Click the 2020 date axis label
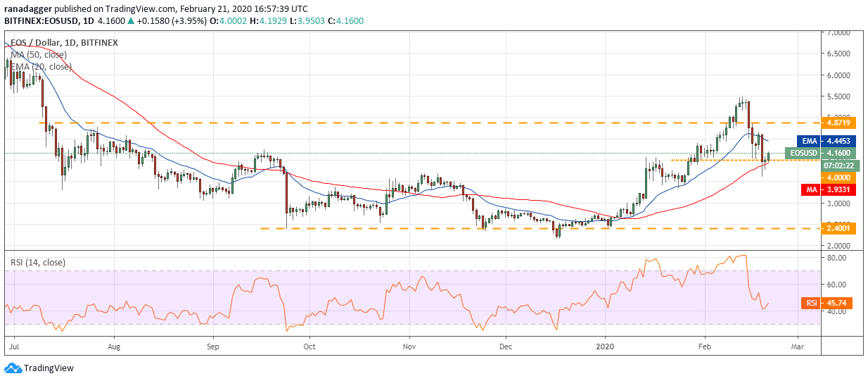The width and height of the screenshot is (868, 381). pos(605,346)
